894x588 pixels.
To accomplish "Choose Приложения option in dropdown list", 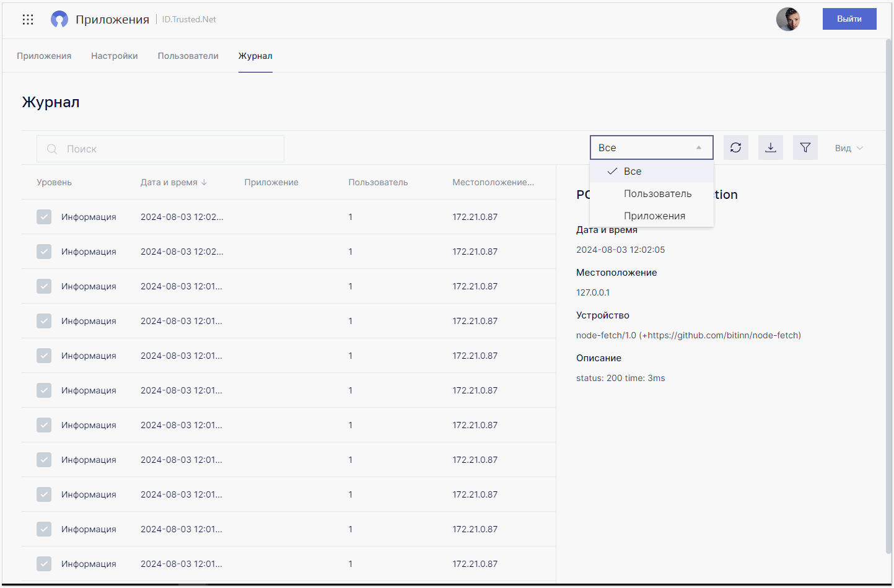I will coord(652,216).
